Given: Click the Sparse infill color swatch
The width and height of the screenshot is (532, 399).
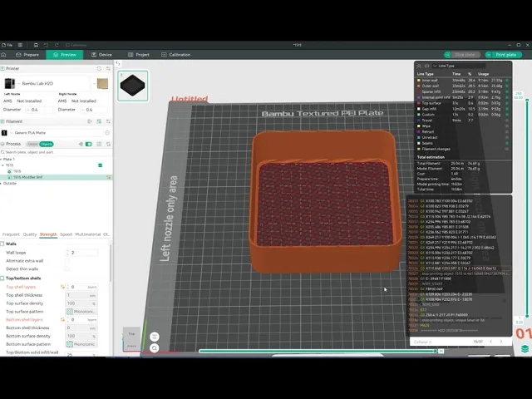Looking at the screenshot, I should pyautogui.click(x=419, y=91).
